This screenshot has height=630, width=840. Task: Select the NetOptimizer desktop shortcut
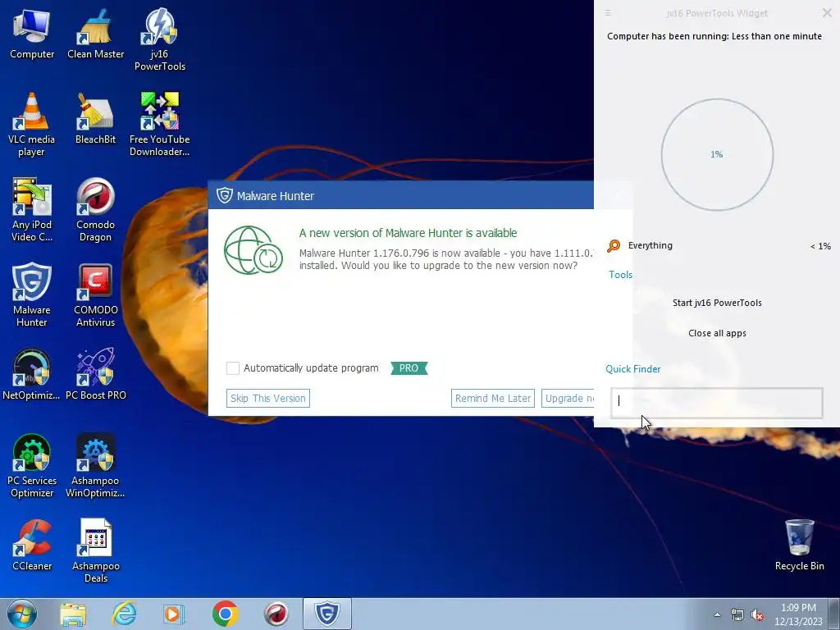[32, 375]
